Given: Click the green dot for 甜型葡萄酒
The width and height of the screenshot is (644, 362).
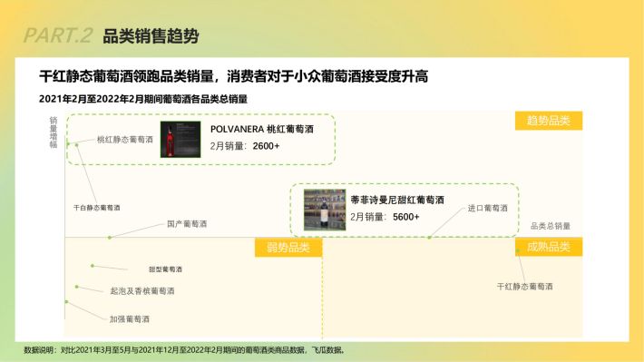Looking at the screenshot, I should point(93,266).
